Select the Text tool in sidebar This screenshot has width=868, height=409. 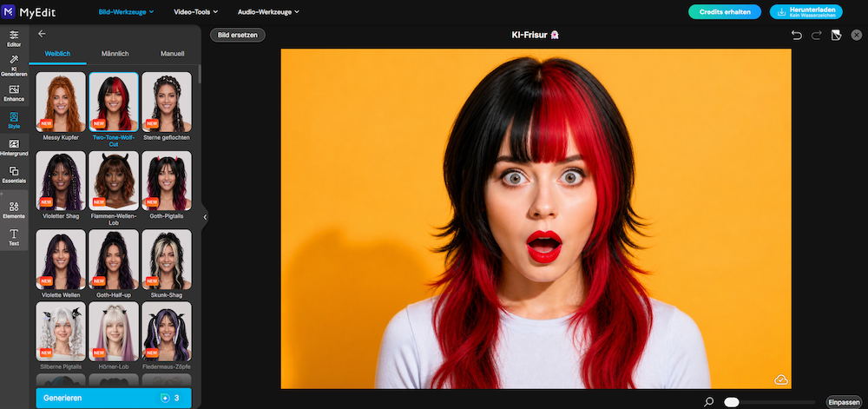click(x=14, y=237)
